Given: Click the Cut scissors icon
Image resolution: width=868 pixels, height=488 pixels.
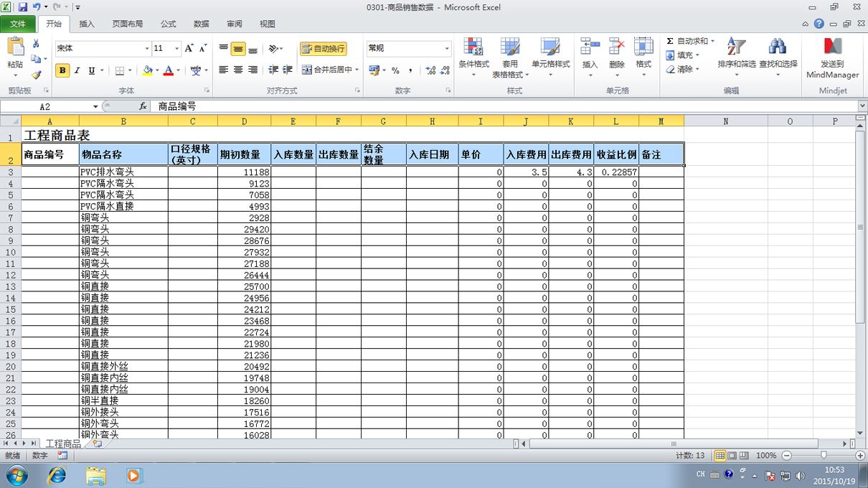Looking at the screenshot, I should (36, 44).
